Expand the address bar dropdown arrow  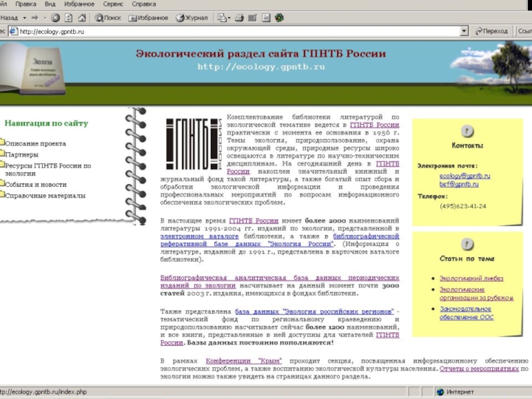pos(464,31)
